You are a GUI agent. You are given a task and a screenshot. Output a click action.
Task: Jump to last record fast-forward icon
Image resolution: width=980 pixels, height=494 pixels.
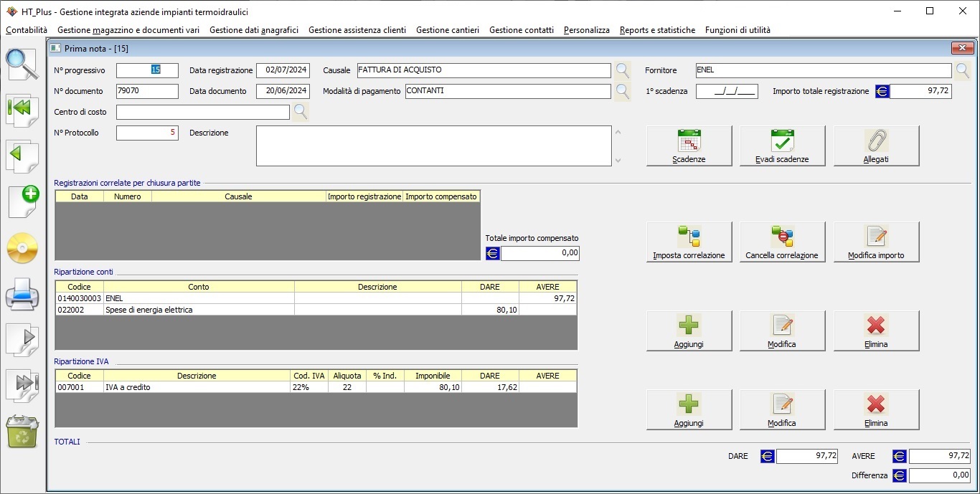22,384
